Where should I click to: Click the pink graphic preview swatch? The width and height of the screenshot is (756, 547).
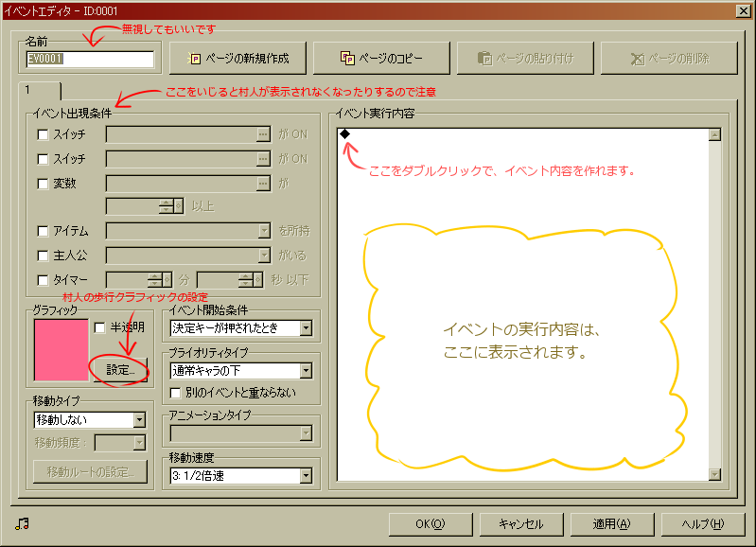pos(60,350)
